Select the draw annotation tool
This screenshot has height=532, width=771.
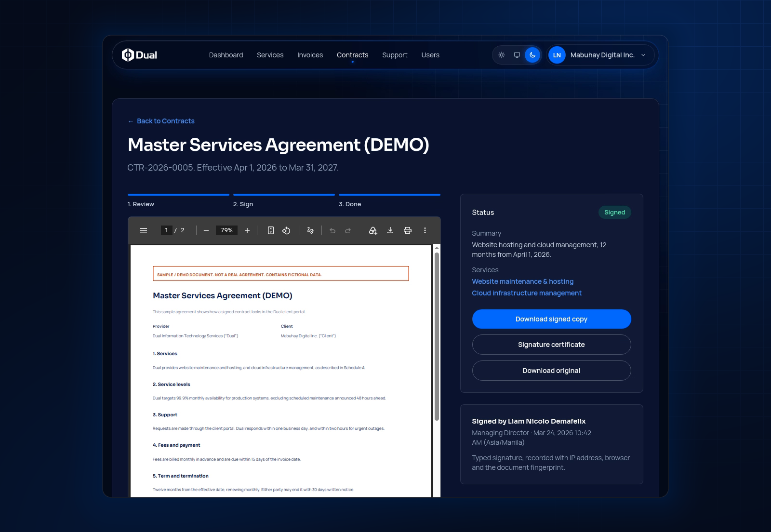(x=311, y=230)
